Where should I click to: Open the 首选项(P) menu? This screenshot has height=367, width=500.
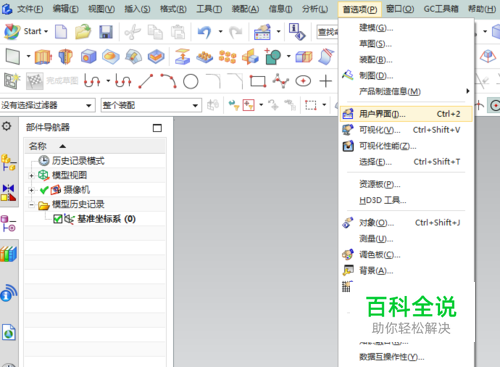click(360, 9)
